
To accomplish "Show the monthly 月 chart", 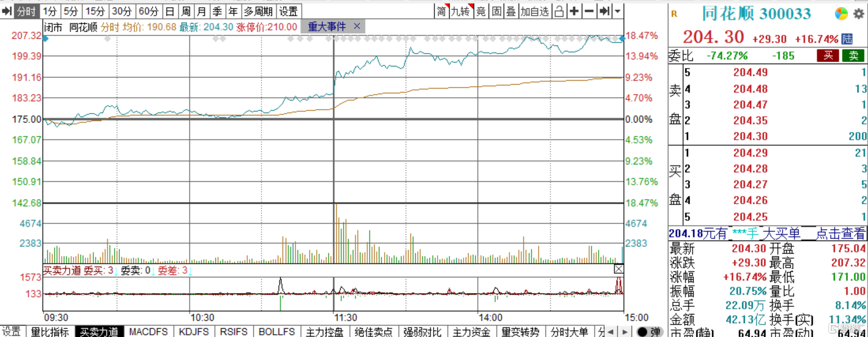I will point(201,11).
